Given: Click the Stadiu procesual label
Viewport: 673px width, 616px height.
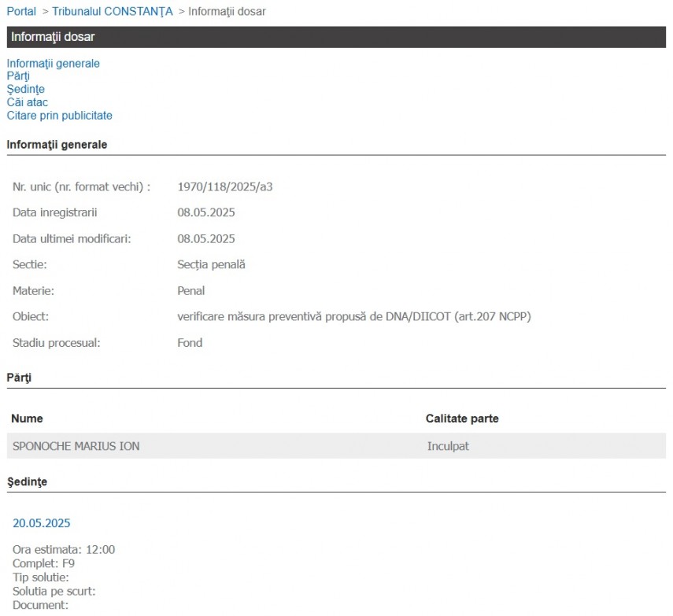Looking at the screenshot, I should pos(56,343).
